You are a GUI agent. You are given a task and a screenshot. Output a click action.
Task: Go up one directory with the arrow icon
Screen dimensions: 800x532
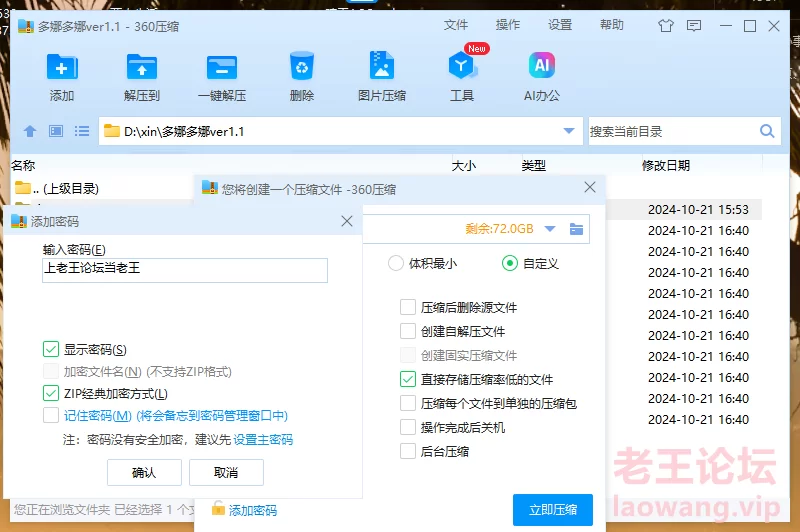pyautogui.click(x=30, y=132)
